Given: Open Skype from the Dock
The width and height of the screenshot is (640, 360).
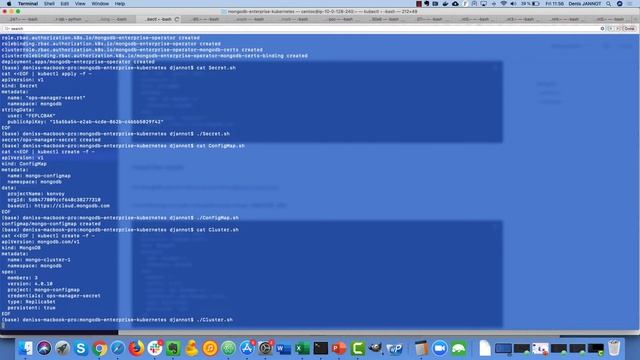Looking at the screenshot, I should (x=81, y=348).
